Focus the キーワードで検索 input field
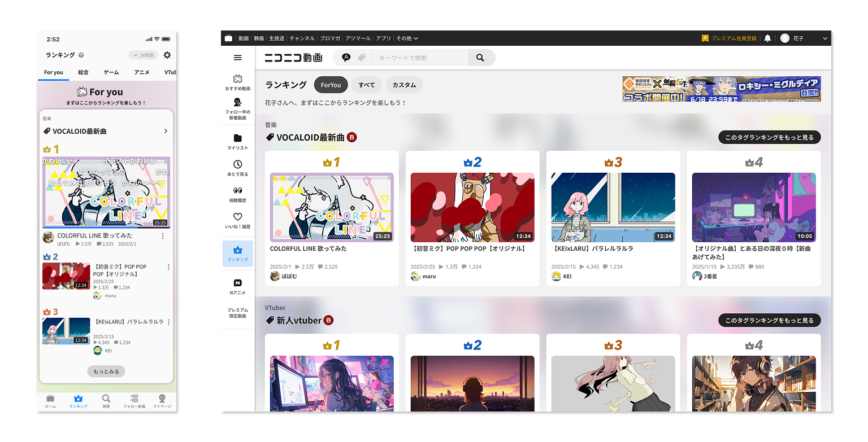This screenshot has width=868, height=442. point(422,58)
